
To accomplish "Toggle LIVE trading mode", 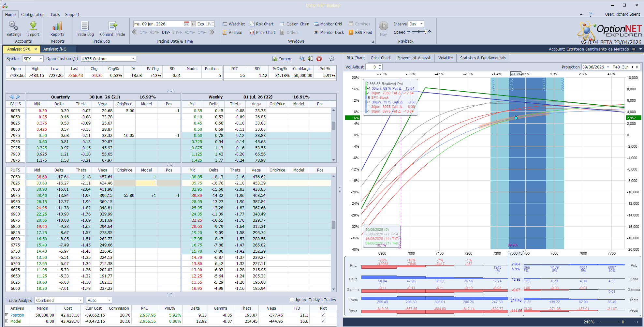I will pos(210,24).
